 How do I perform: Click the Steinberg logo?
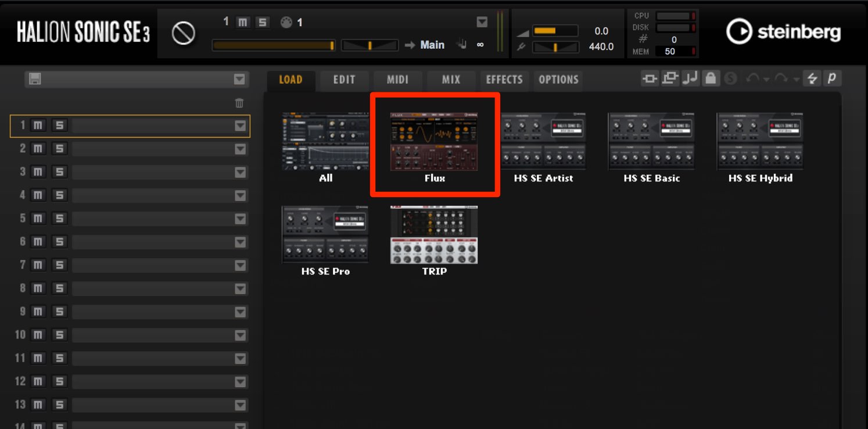pyautogui.click(x=783, y=33)
